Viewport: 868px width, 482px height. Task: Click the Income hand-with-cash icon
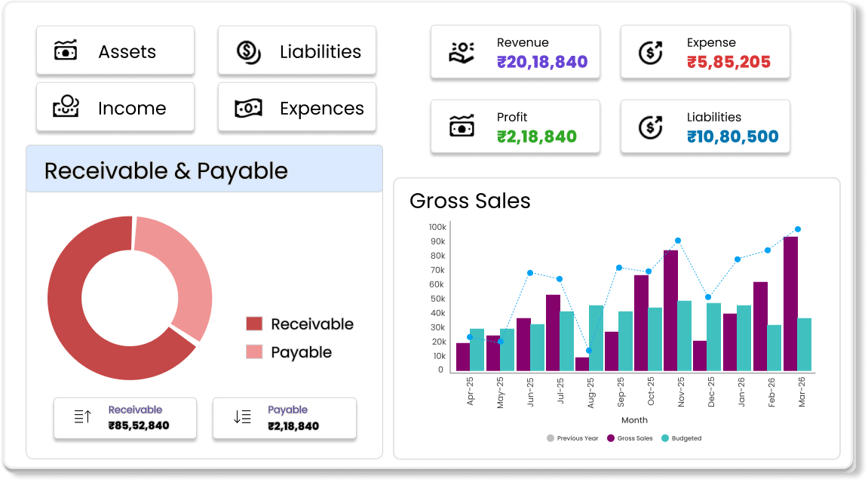[x=66, y=108]
